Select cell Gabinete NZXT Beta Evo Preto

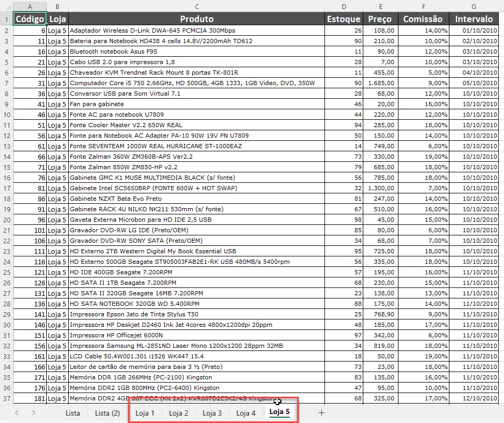coord(197,199)
